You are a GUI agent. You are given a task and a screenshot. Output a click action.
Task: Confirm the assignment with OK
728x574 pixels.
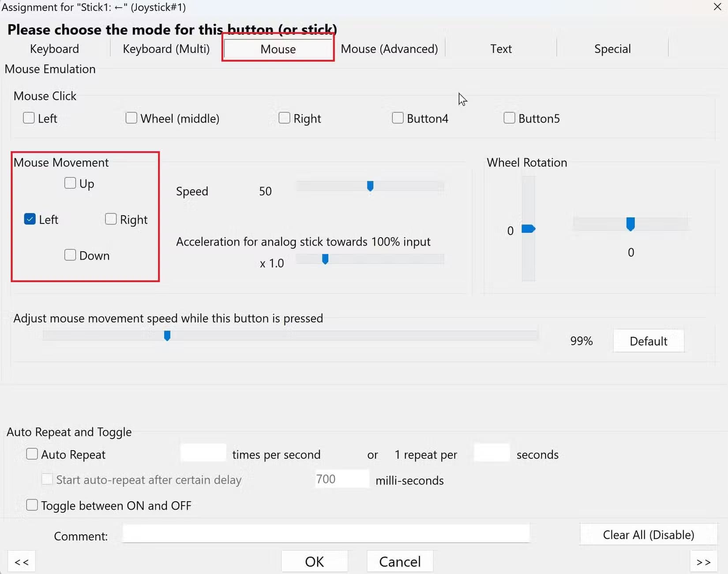(x=314, y=562)
